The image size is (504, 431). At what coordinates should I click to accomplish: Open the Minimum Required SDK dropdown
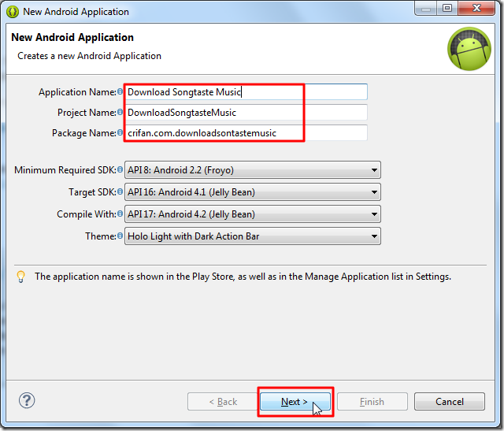[x=252, y=170]
